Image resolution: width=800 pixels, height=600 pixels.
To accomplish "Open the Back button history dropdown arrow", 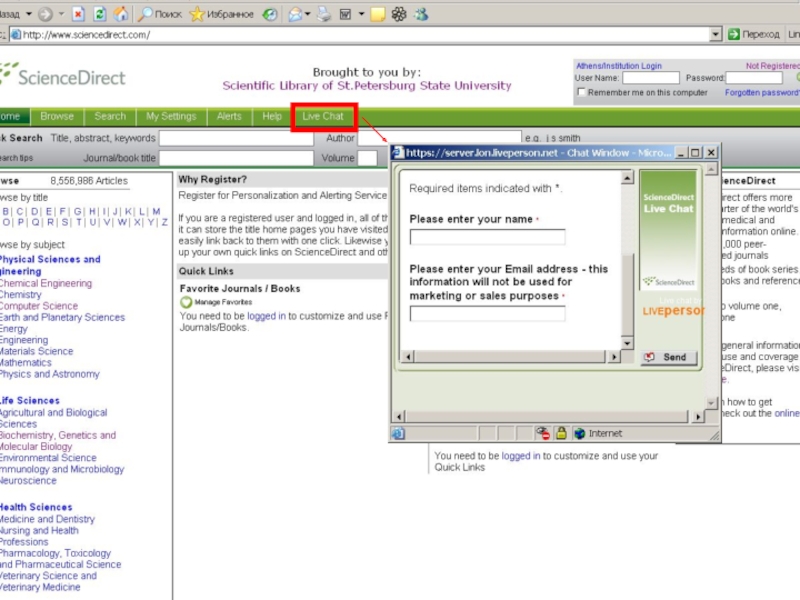I will 29,14.
